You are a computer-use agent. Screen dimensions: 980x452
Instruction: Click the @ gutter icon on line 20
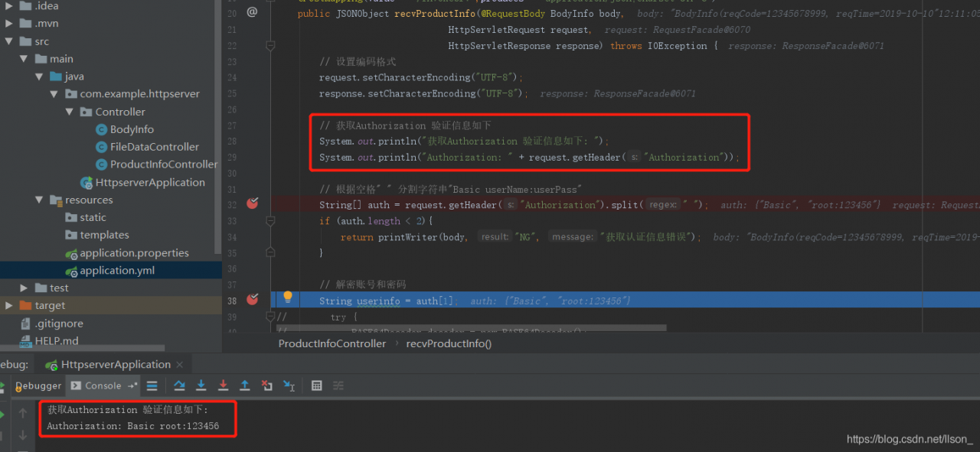coord(252,13)
